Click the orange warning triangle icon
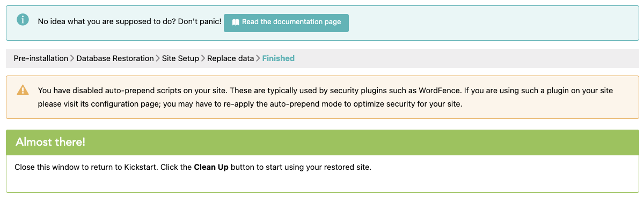Screen dimensions: 644x203 tap(23, 90)
